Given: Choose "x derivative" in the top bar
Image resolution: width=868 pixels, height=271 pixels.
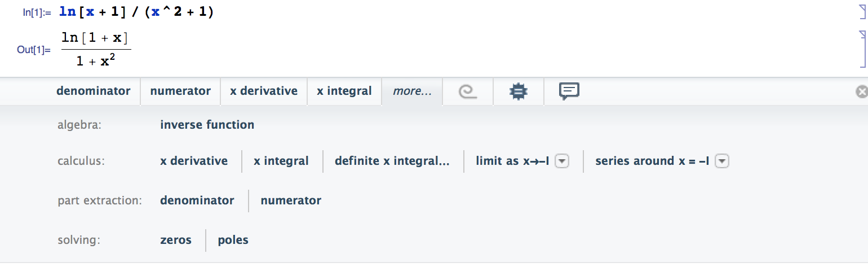Looking at the screenshot, I should tap(263, 91).
